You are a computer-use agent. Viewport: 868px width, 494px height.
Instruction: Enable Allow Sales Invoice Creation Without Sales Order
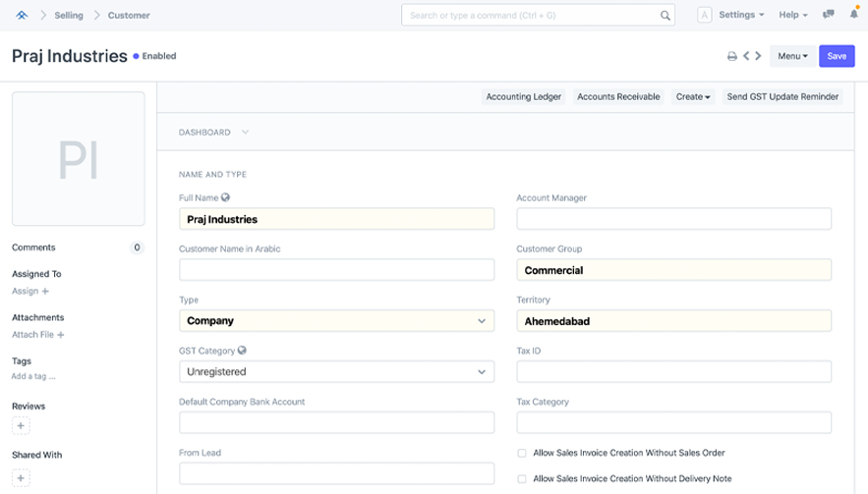(522, 453)
